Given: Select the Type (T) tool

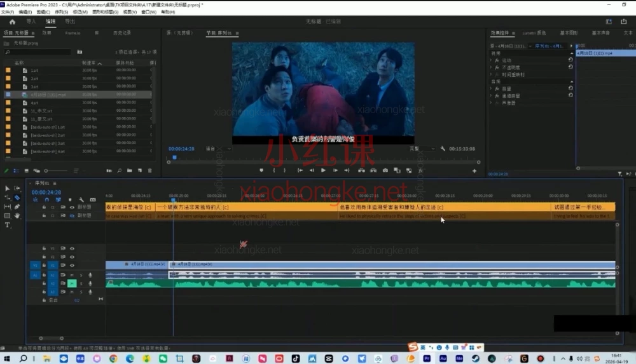Looking at the screenshot, I should pyautogui.click(x=7, y=226).
